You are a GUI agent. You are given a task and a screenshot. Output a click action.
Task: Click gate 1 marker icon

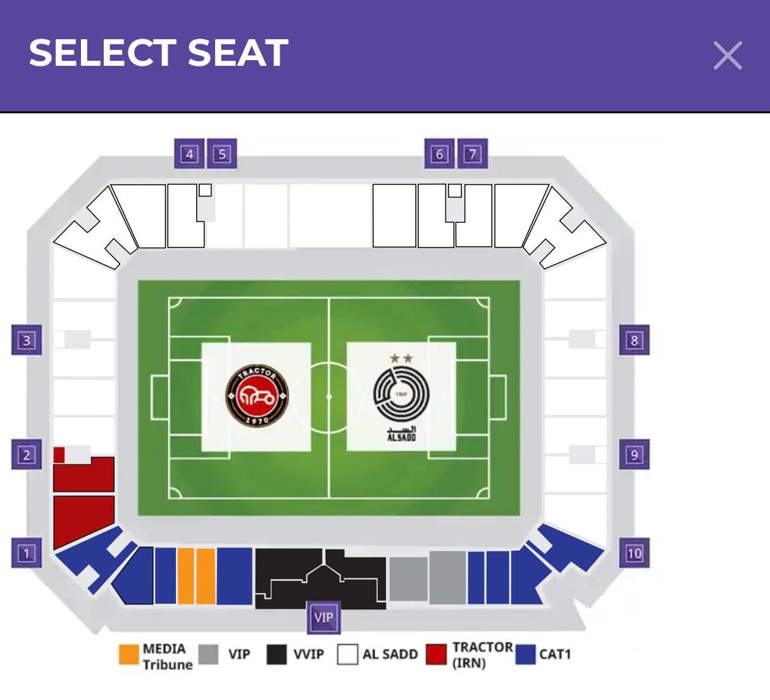point(27,553)
